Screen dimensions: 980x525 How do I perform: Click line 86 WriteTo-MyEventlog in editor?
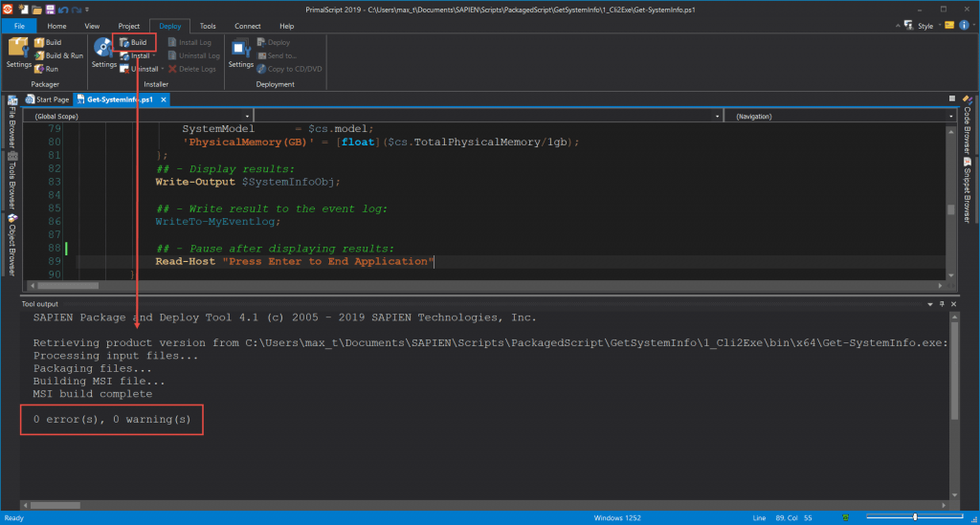click(x=218, y=222)
